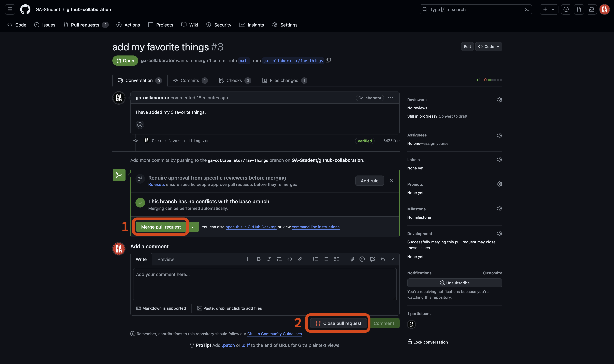Viewport: 614px width, 364px height.
Task: Open the Labels settings gear
Action: pos(500,159)
